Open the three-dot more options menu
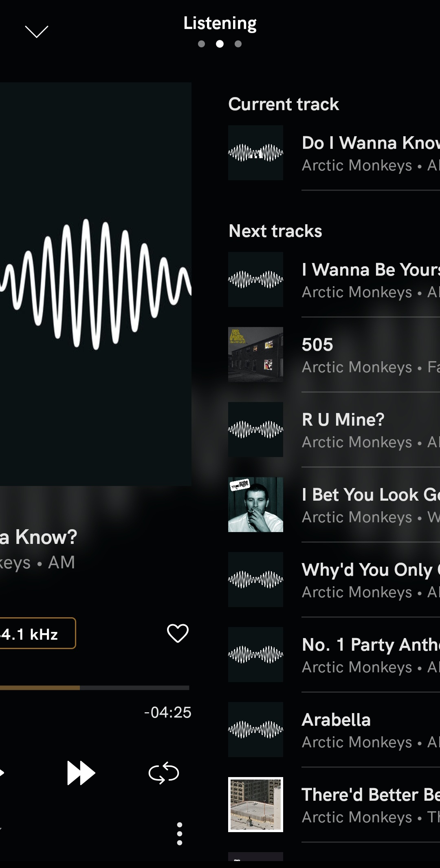 179,834
